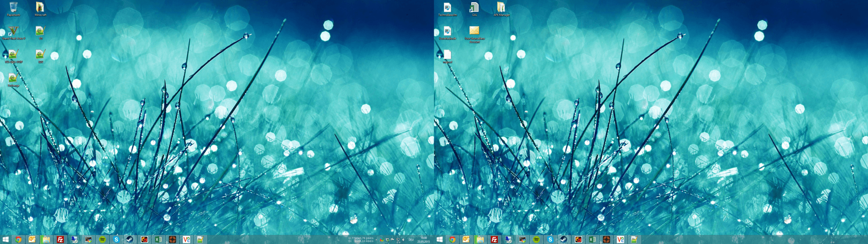
Task: Select the Grand Theft Auto V shortcut
Action: pos(13,32)
